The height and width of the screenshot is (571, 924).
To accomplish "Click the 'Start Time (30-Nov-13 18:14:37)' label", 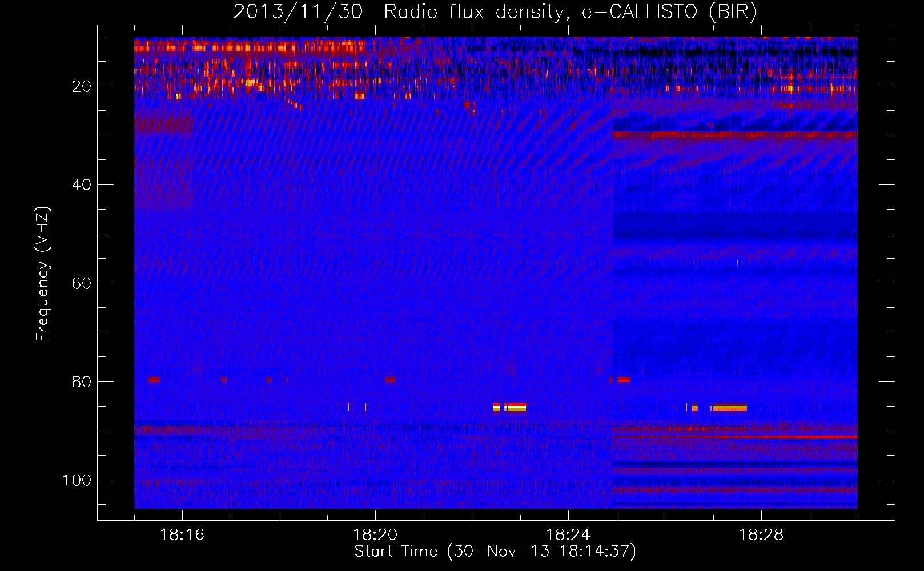I will point(495,552).
